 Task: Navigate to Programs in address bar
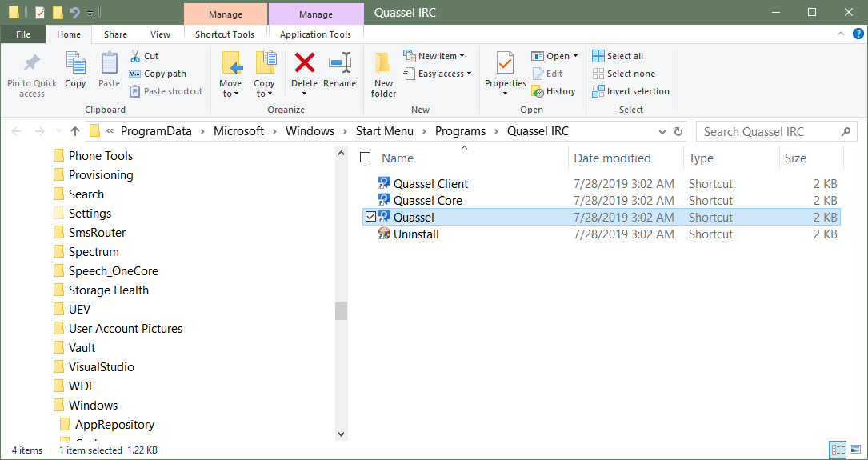pos(460,132)
